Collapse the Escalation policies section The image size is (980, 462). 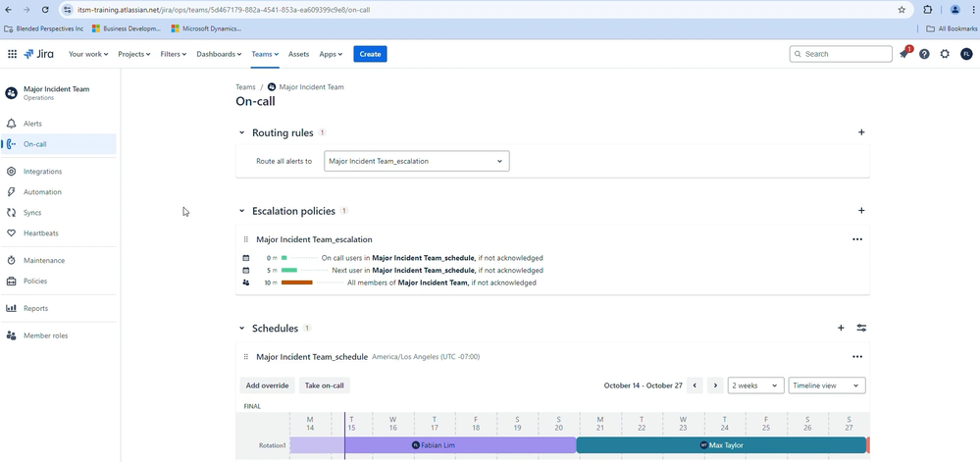242,211
